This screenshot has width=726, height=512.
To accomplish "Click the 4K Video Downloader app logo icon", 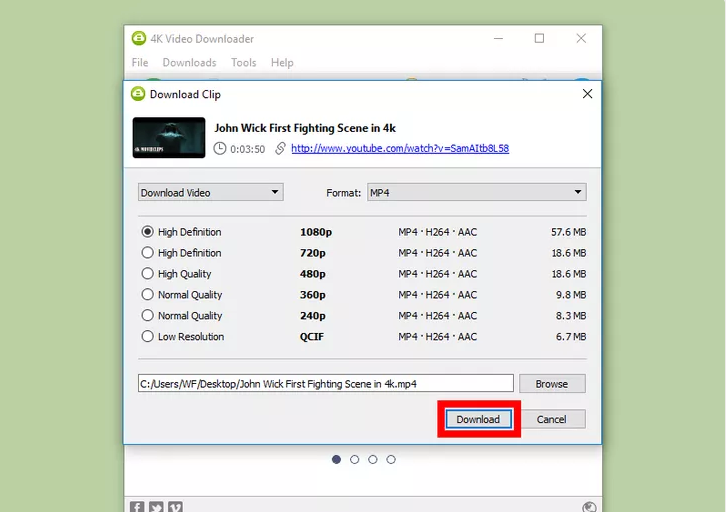I will (x=138, y=38).
